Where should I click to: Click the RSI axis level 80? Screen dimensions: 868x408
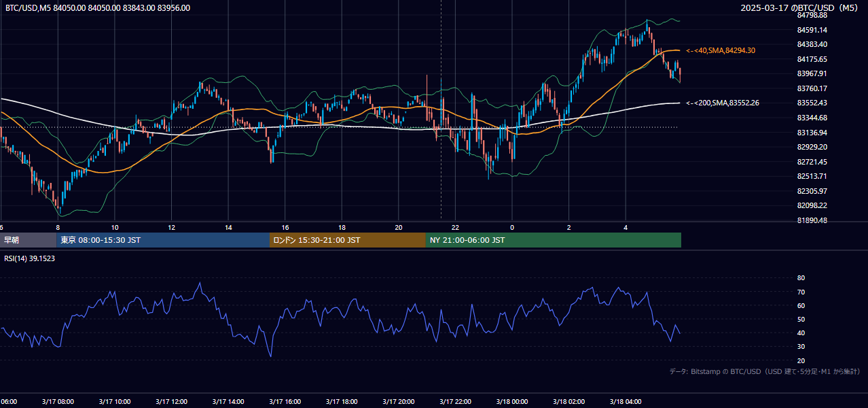[801, 278]
